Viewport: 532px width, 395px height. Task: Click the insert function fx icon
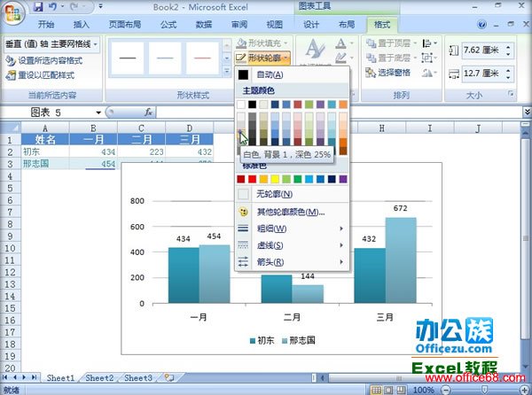(148, 112)
